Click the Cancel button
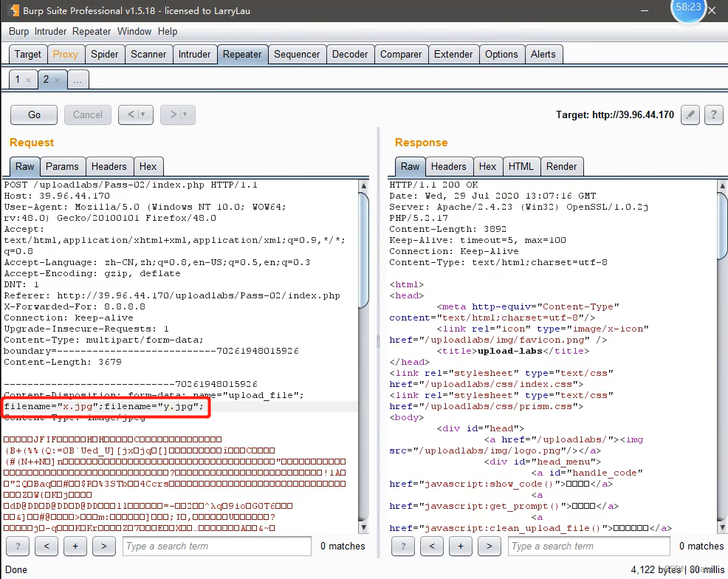 [88, 114]
